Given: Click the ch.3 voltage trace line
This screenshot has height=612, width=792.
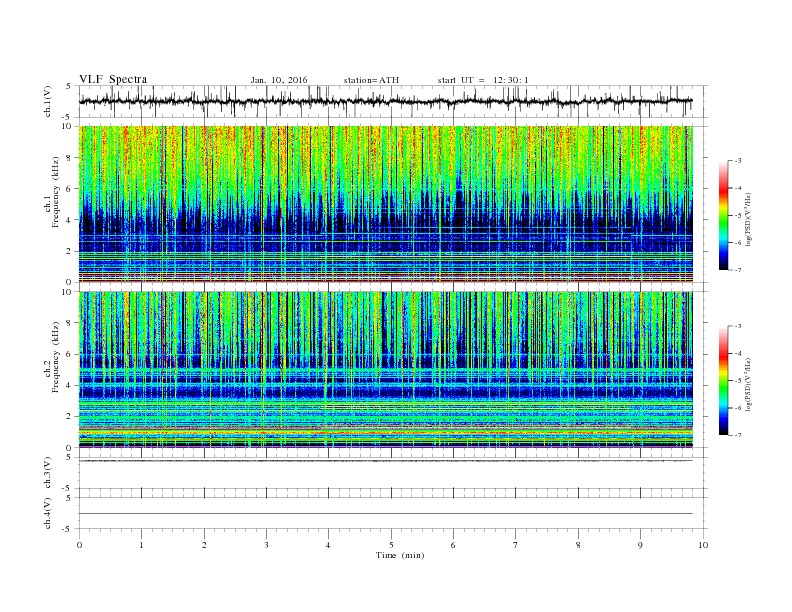Looking at the screenshot, I should click(385, 461).
